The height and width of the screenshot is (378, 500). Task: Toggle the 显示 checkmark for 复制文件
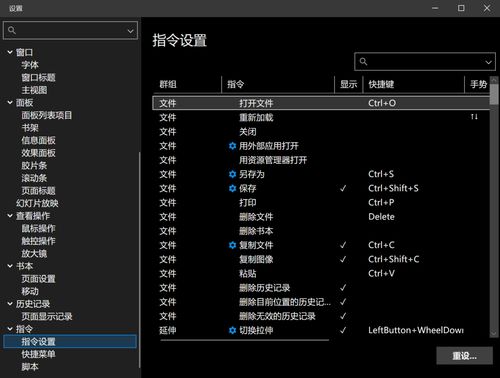pyautogui.click(x=343, y=245)
